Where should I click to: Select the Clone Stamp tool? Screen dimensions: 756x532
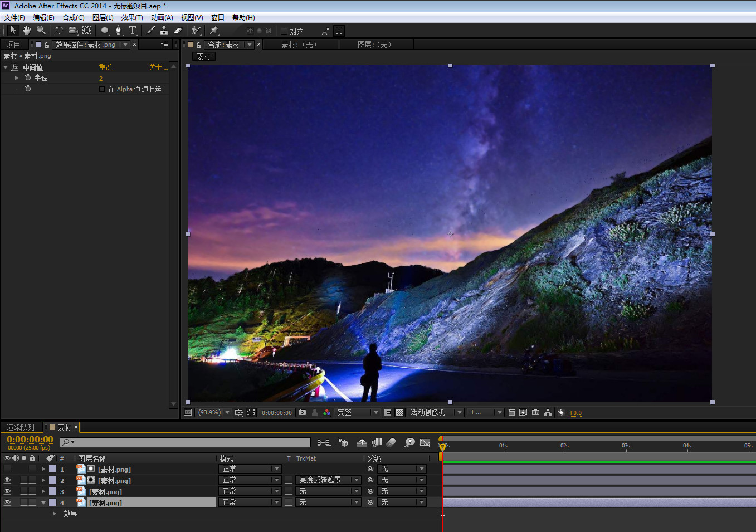point(164,31)
